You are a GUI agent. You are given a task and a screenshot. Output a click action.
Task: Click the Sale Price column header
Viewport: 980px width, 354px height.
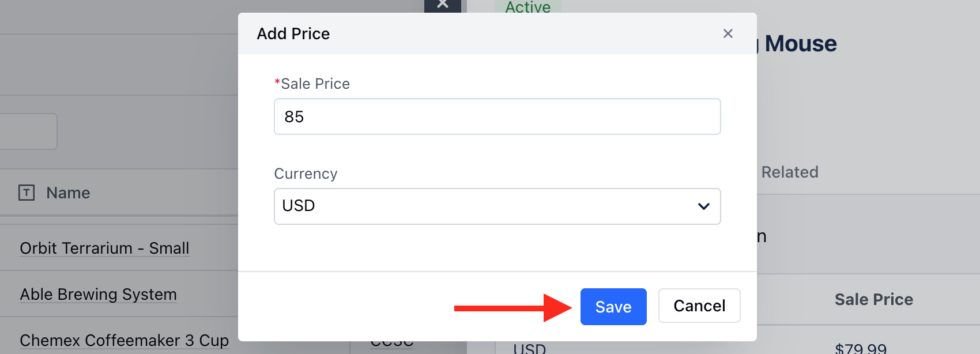click(874, 299)
